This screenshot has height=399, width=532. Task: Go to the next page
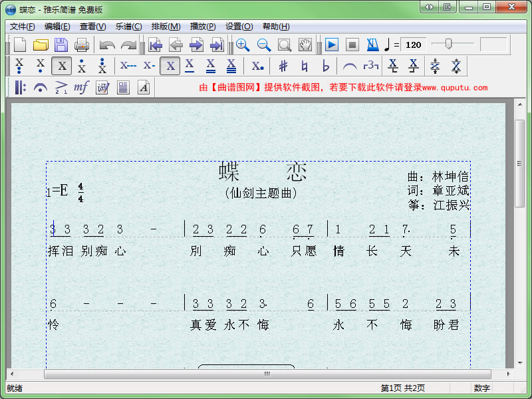(x=196, y=45)
